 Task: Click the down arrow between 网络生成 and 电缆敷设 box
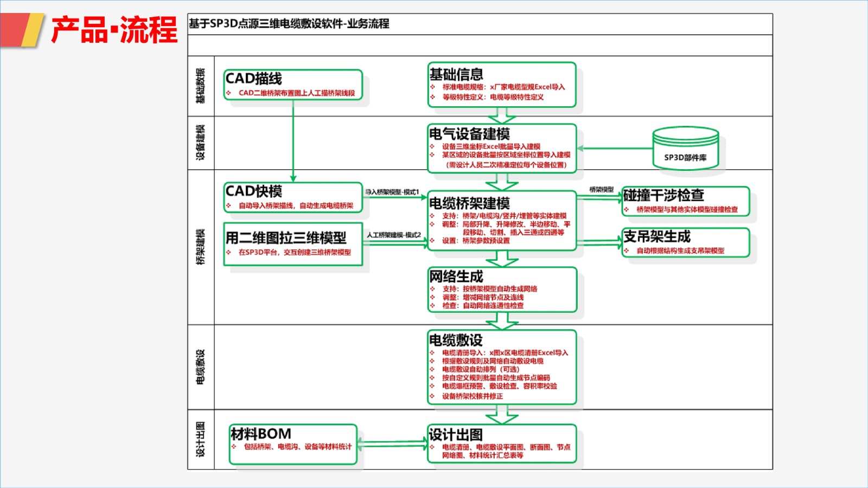[502, 321]
